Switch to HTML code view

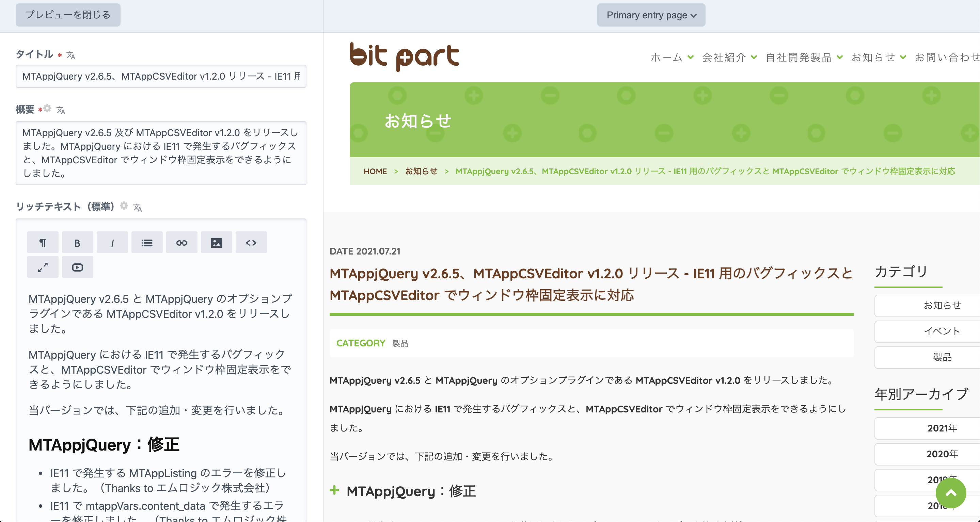tap(251, 243)
